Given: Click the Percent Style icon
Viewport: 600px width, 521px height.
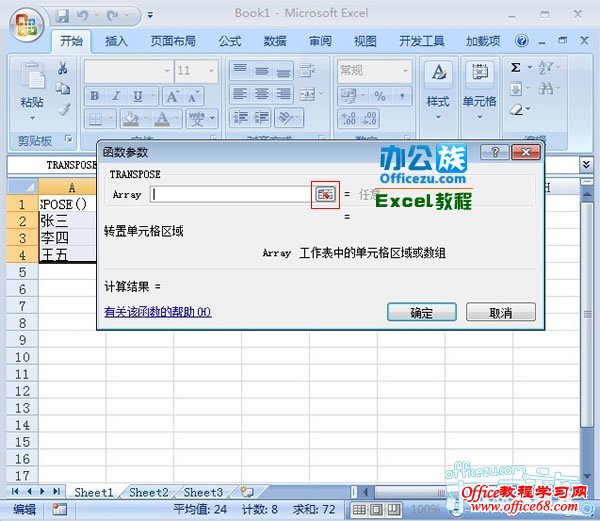Looking at the screenshot, I should pos(380,96).
